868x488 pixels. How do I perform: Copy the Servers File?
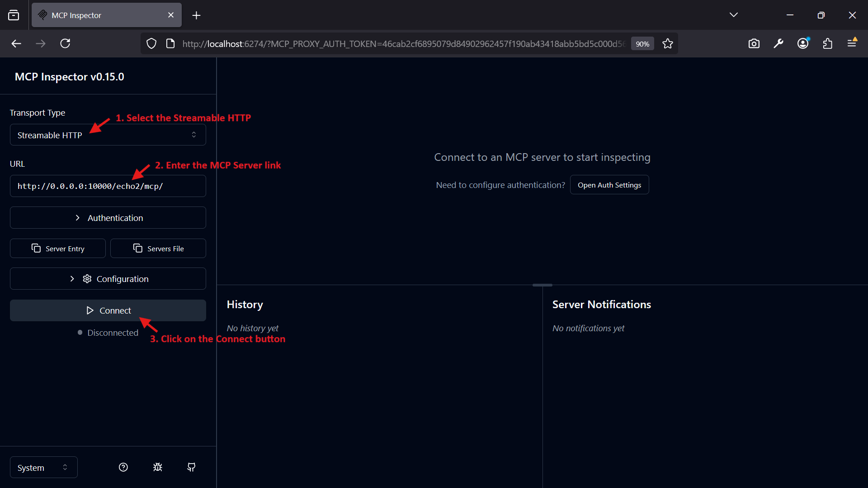[x=158, y=249]
